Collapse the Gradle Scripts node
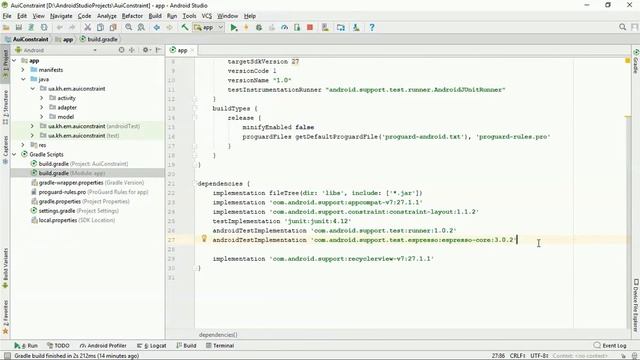This screenshot has width=640, height=360. (x=14, y=154)
